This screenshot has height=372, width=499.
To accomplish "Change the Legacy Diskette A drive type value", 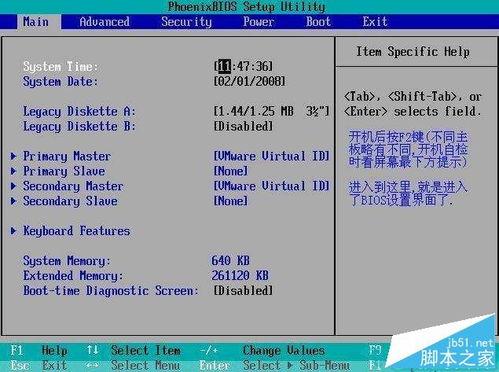I will click(x=271, y=111).
